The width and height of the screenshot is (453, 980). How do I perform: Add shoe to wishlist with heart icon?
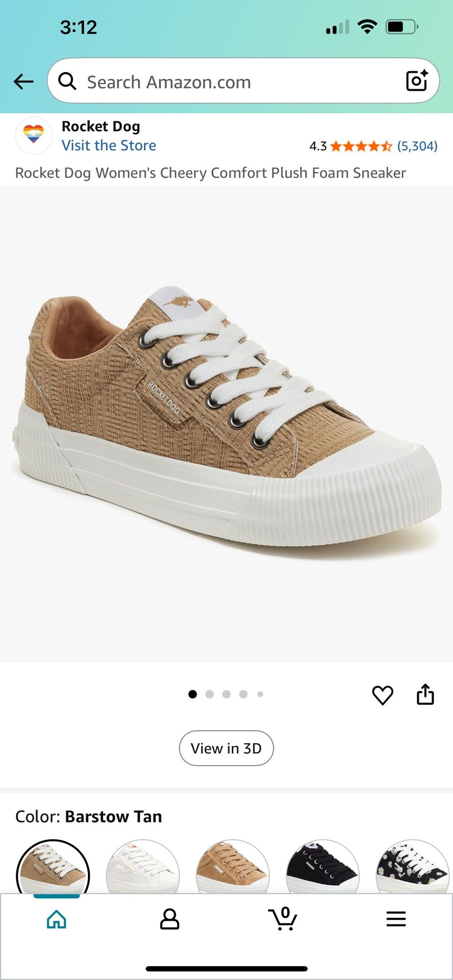click(383, 695)
